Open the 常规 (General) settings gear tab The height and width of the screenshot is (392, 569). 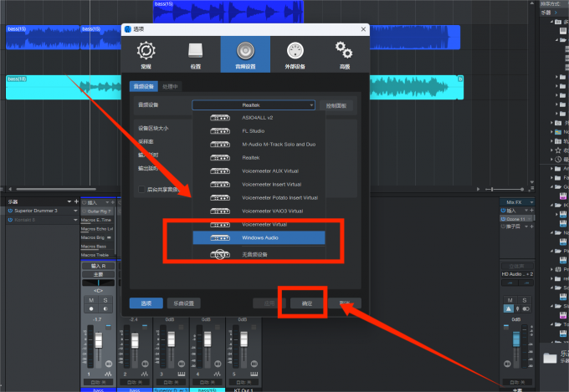tap(146, 54)
